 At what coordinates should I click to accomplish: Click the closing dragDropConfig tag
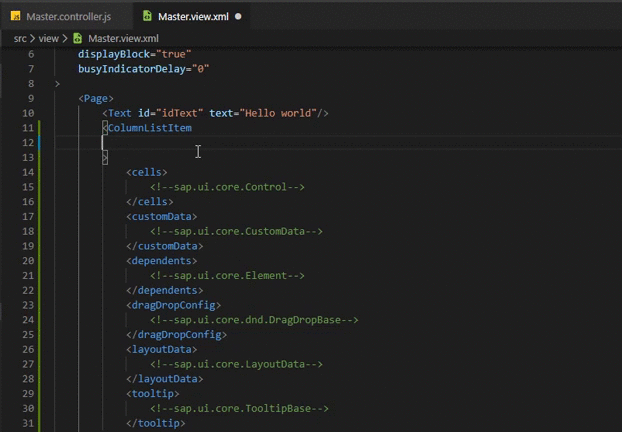(177, 334)
